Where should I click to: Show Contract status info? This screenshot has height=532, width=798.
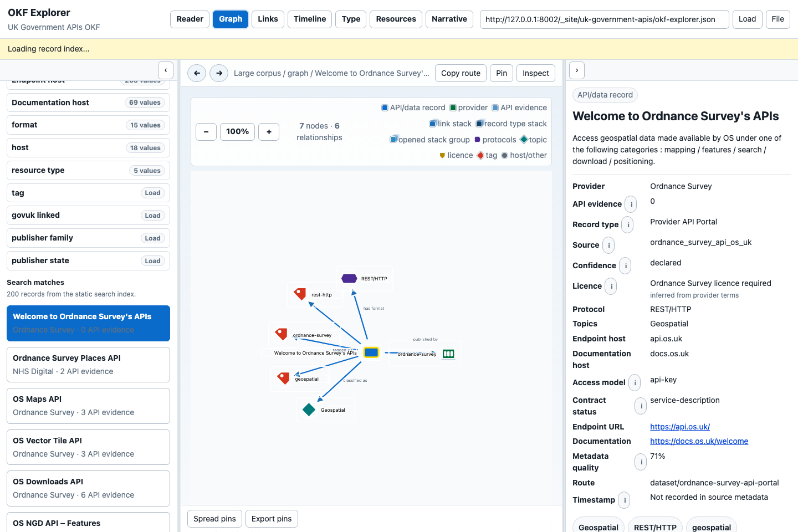tap(641, 406)
